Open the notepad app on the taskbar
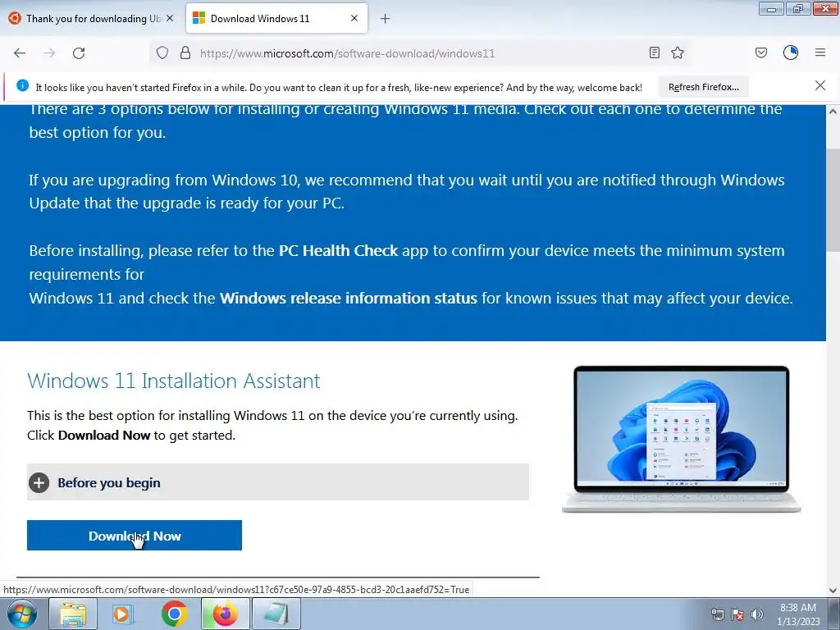The width and height of the screenshot is (840, 630). 276,614
